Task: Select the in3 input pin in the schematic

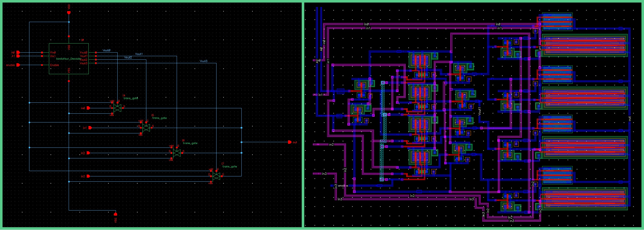Action: tap(88, 176)
